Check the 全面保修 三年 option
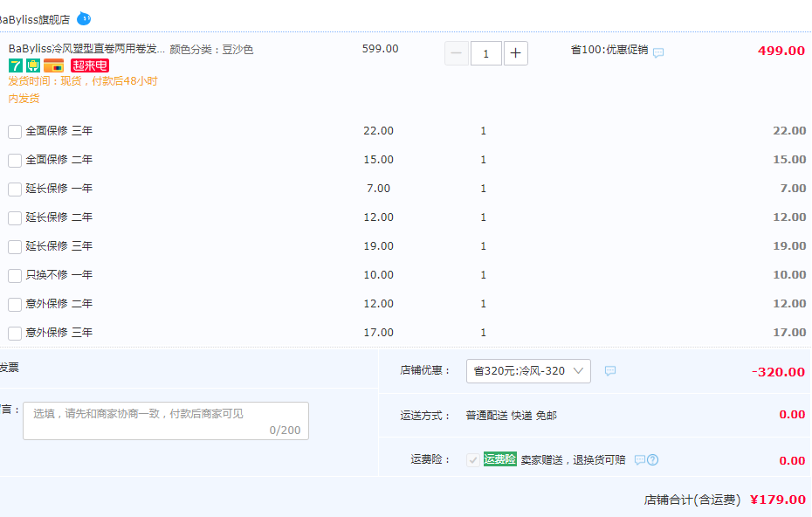Image resolution: width=812 pixels, height=517 pixels. click(15, 132)
